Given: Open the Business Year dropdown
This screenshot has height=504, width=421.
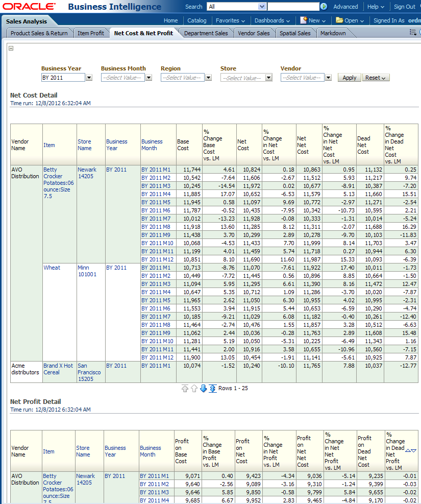Looking at the screenshot, I should [x=89, y=78].
